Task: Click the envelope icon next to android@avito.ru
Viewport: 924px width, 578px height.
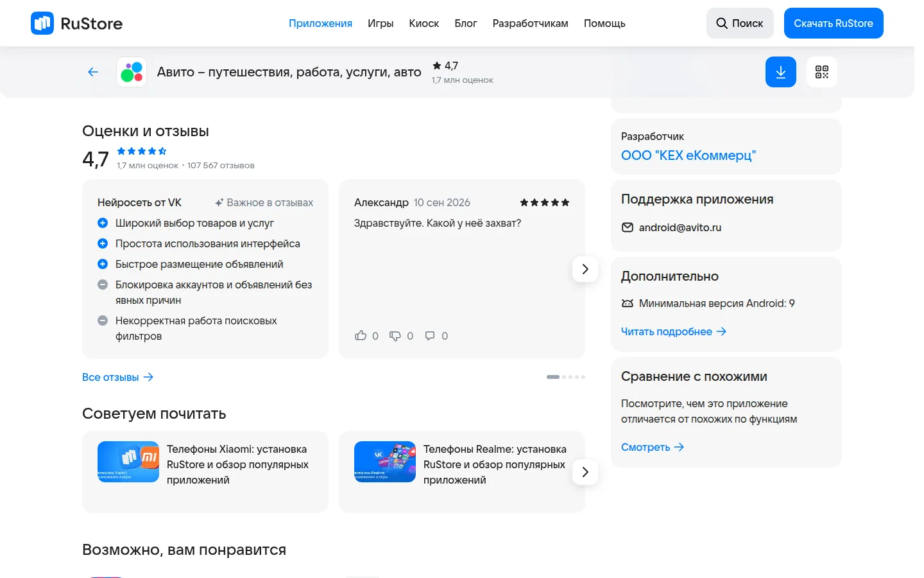Action: 628,227
